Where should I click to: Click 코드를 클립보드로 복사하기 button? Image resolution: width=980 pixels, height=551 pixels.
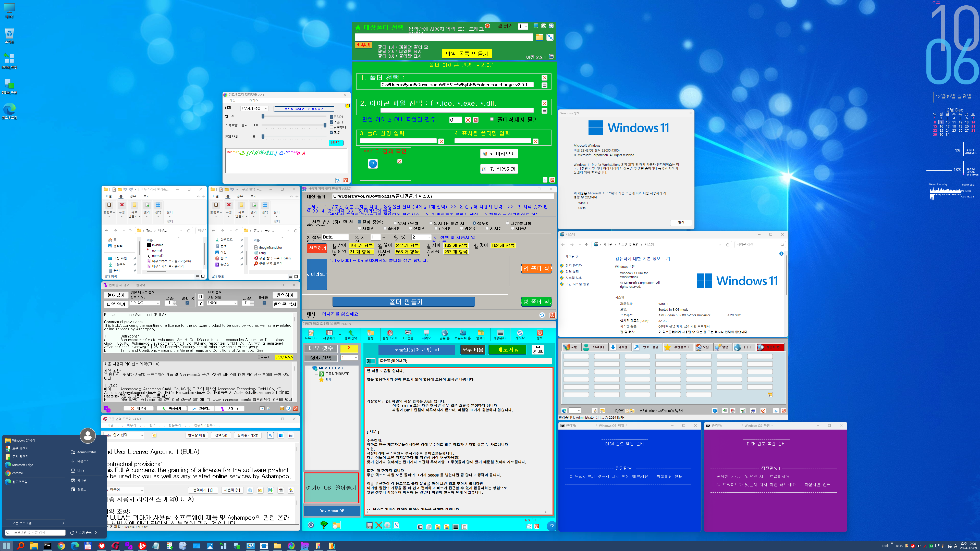304,109
